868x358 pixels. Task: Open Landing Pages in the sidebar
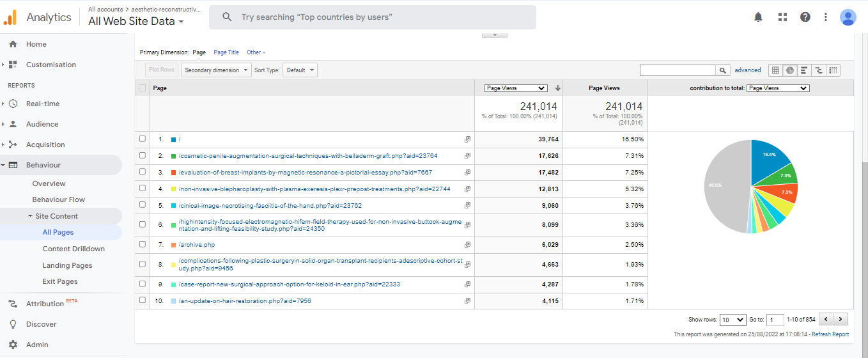click(67, 265)
